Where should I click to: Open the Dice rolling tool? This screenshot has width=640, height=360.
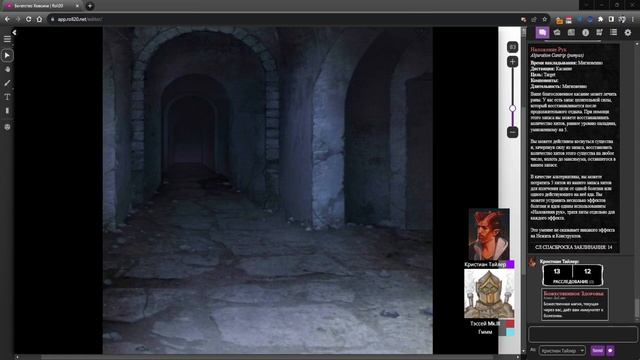7,127
